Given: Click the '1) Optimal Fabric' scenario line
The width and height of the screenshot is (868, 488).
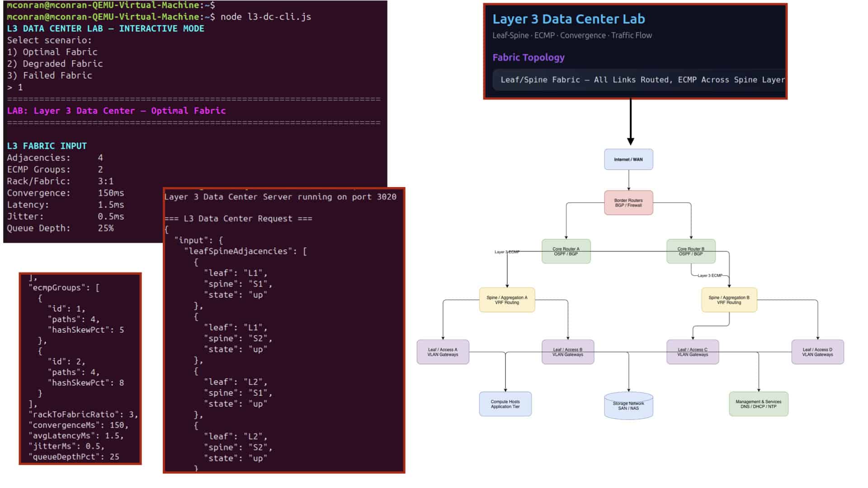Looking at the screenshot, I should point(52,52).
